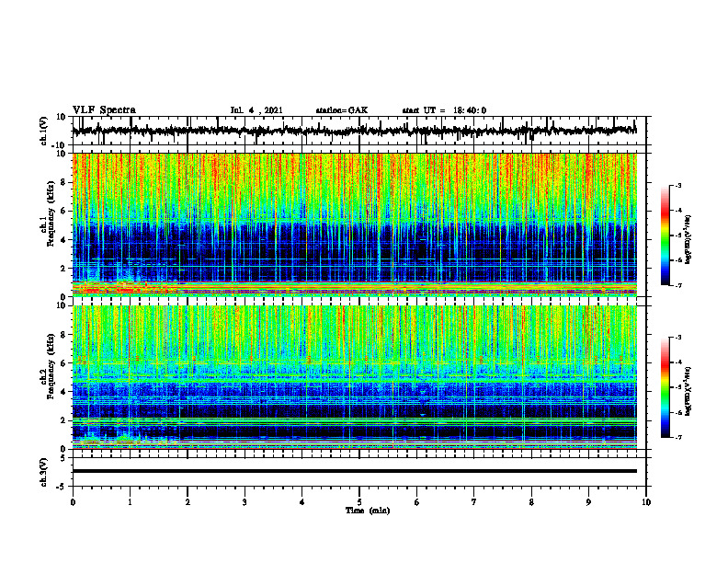Click the "8" kHz tick of ch.1 spectrogram
The image size is (728, 563).
[63, 182]
